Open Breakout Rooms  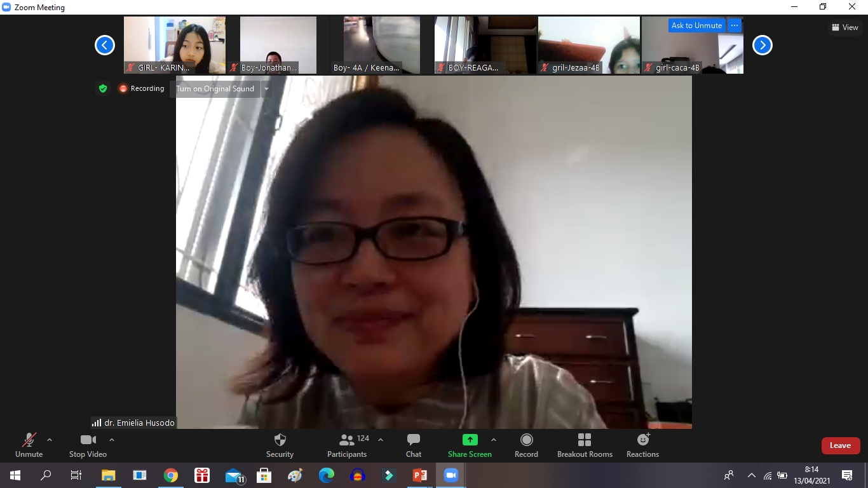coord(585,445)
